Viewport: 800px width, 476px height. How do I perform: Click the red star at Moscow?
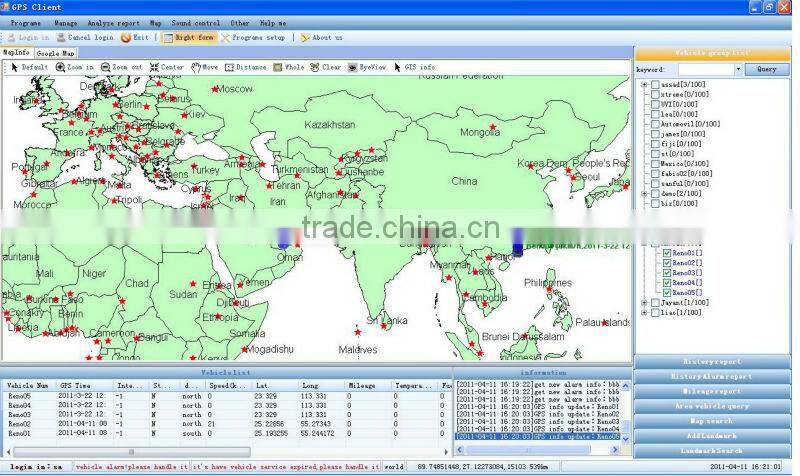pos(215,89)
